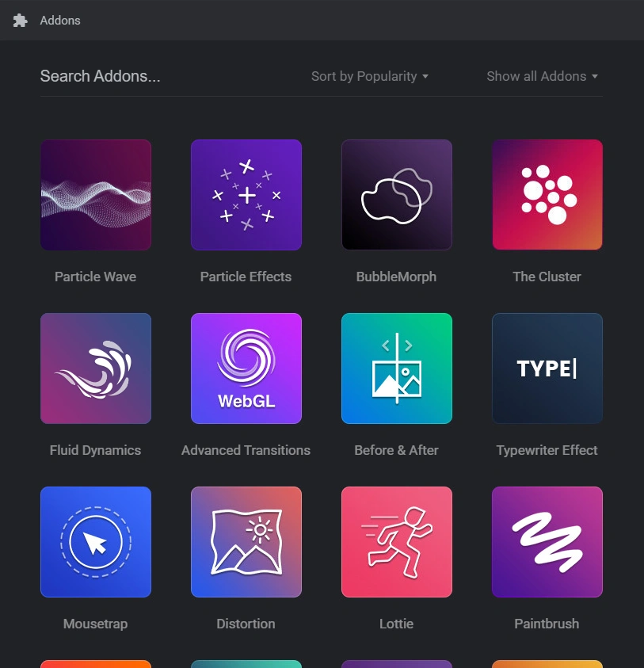Click the Particle Wave label text
644x668 pixels.
95,277
